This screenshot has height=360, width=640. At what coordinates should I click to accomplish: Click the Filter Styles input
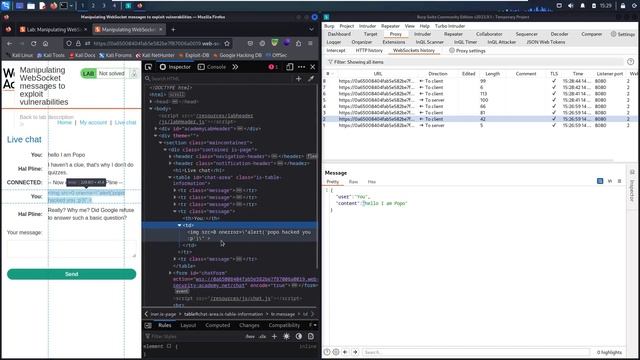point(194,336)
